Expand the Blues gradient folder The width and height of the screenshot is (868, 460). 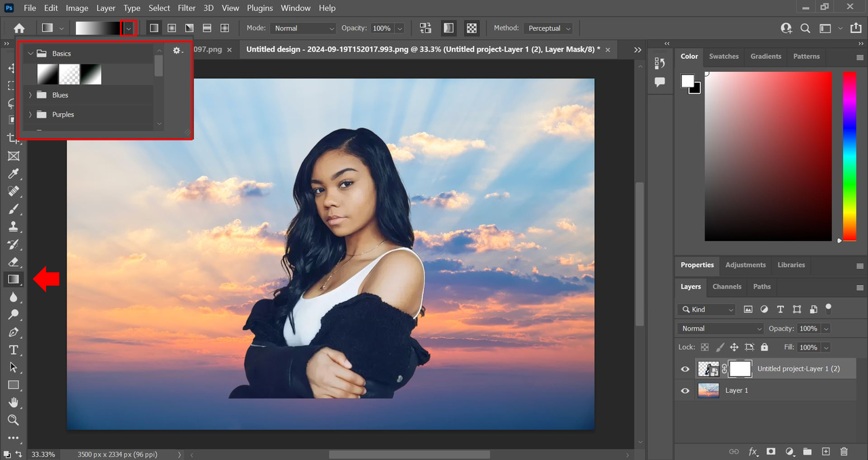click(x=30, y=96)
